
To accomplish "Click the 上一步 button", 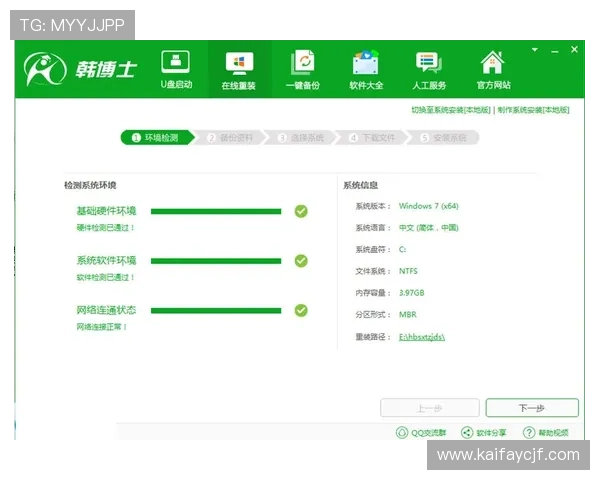I will [x=430, y=408].
